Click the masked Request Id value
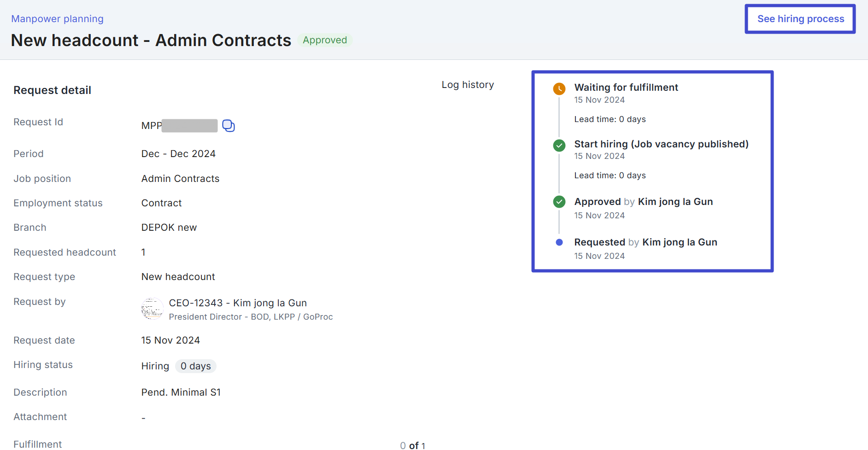 coord(189,126)
